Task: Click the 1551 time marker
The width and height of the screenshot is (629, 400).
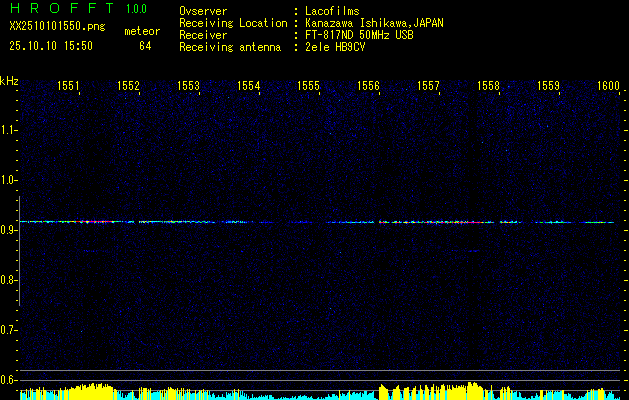Action: [69, 87]
